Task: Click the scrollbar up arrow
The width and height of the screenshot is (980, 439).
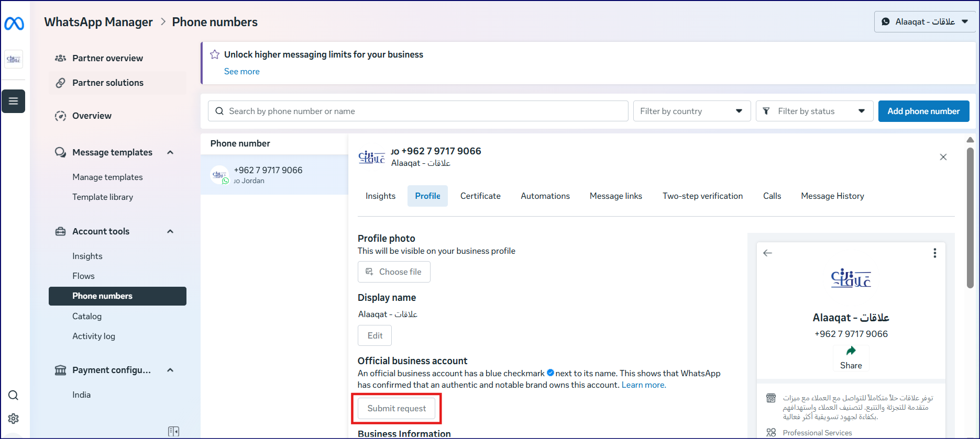Action: click(x=970, y=140)
